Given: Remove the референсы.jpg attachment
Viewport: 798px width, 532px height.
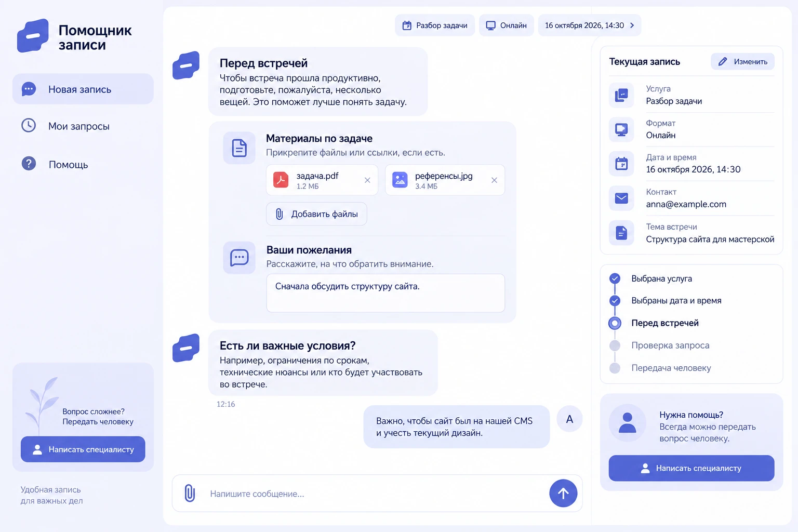Looking at the screenshot, I should 494,180.
